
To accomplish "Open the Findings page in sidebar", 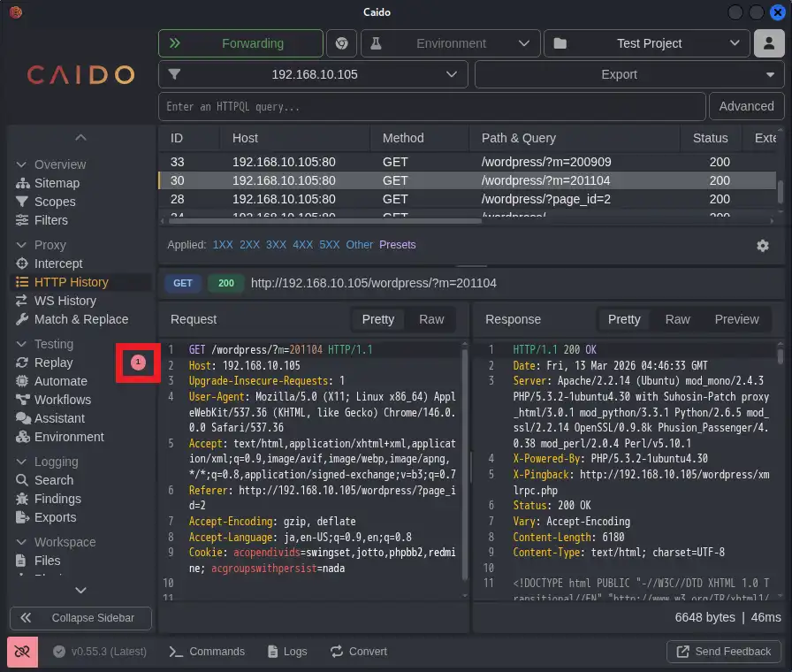I will tap(57, 499).
